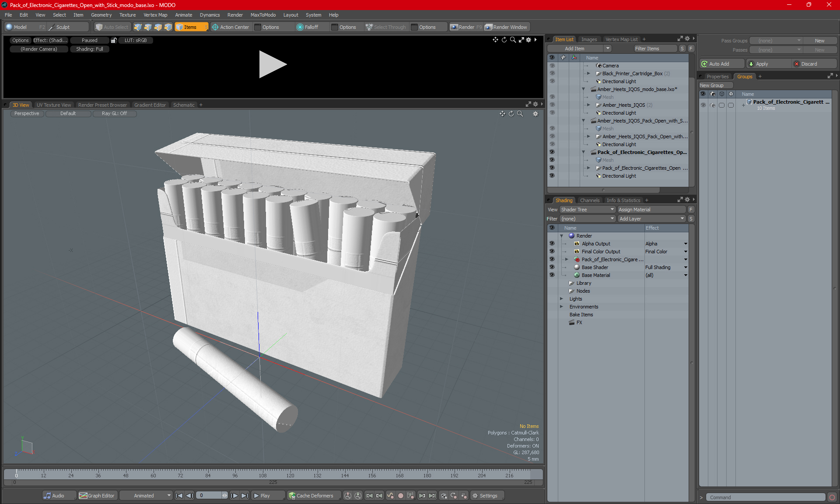The width and height of the screenshot is (840, 504).
Task: Toggle visibility of Base Shader layer
Action: click(x=552, y=267)
